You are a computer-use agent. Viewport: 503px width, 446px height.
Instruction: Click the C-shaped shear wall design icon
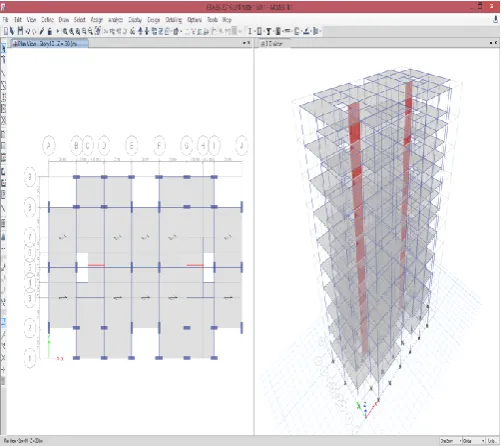click(296, 31)
